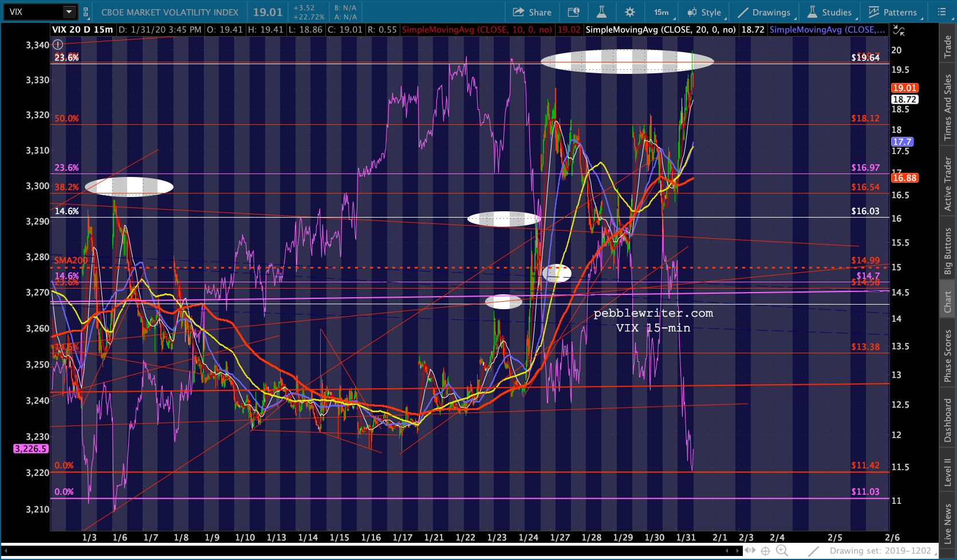Viewport: 957px width, 560px height.
Task: Toggle the studies collapse icon at chart top-right
Action: coord(899,30)
